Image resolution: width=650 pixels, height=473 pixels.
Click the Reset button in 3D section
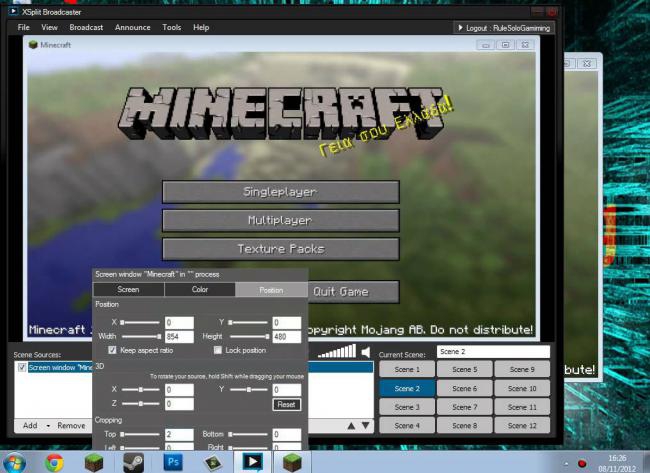[x=286, y=404]
